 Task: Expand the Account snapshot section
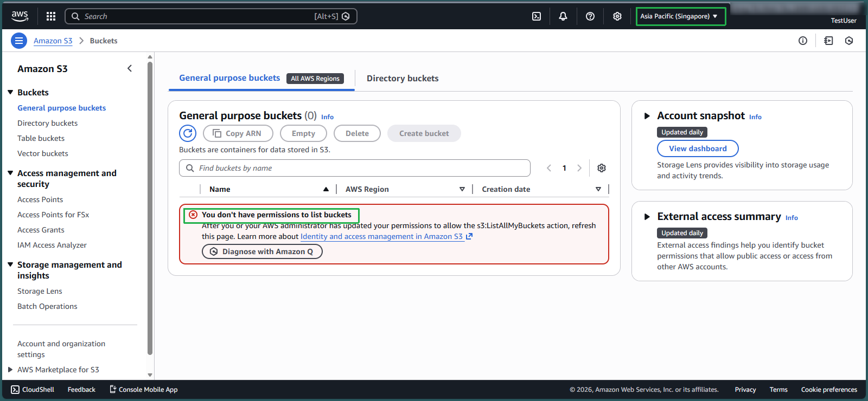(x=647, y=116)
